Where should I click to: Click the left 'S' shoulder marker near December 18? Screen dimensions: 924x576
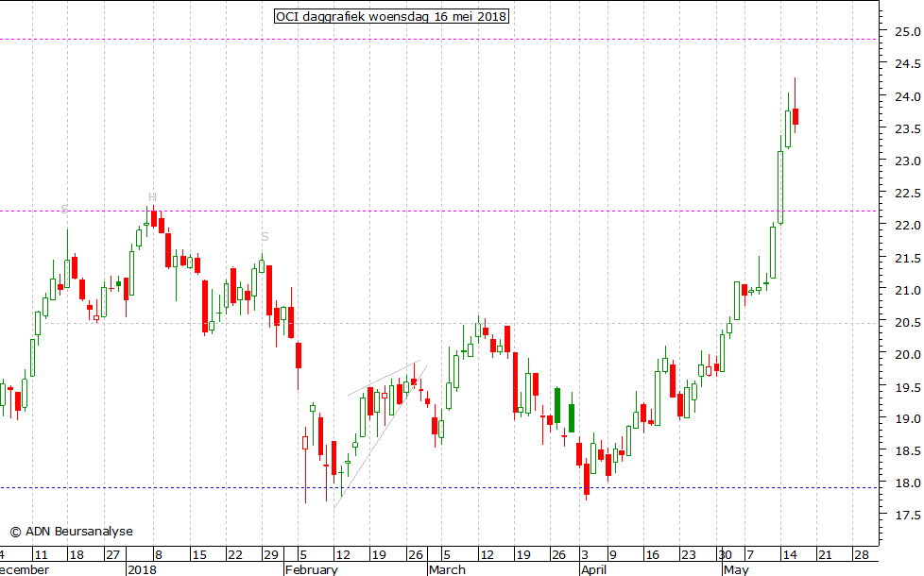coord(65,209)
